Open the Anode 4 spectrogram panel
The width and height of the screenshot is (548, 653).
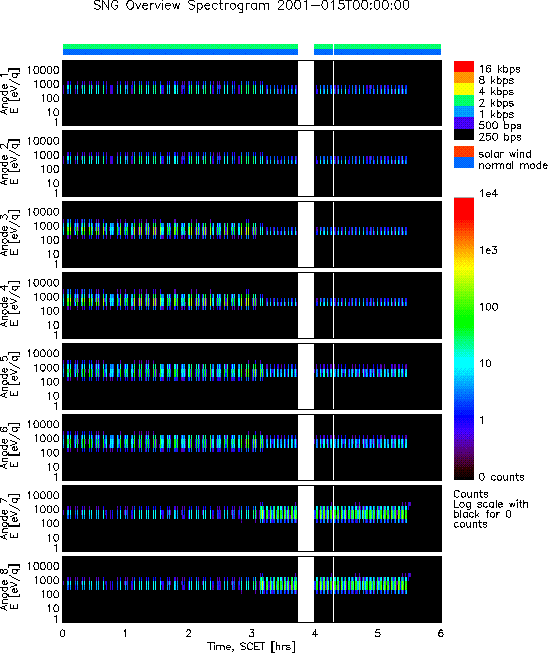(x=252, y=305)
